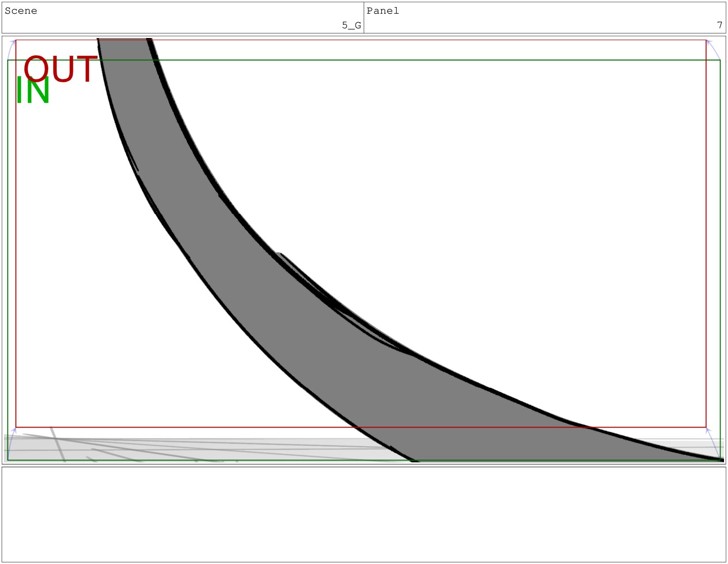The height and width of the screenshot is (564, 728).
Task: Click the red OUT camera label
Action: pos(60,69)
